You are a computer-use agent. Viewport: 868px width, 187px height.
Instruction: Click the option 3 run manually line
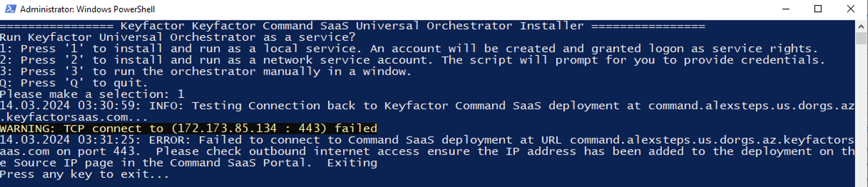[205, 72]
